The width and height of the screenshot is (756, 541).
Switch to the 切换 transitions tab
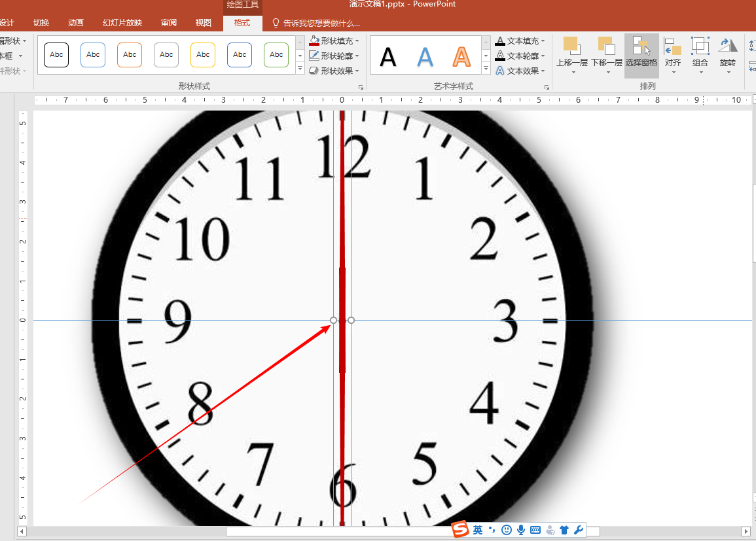pos(41,23)
